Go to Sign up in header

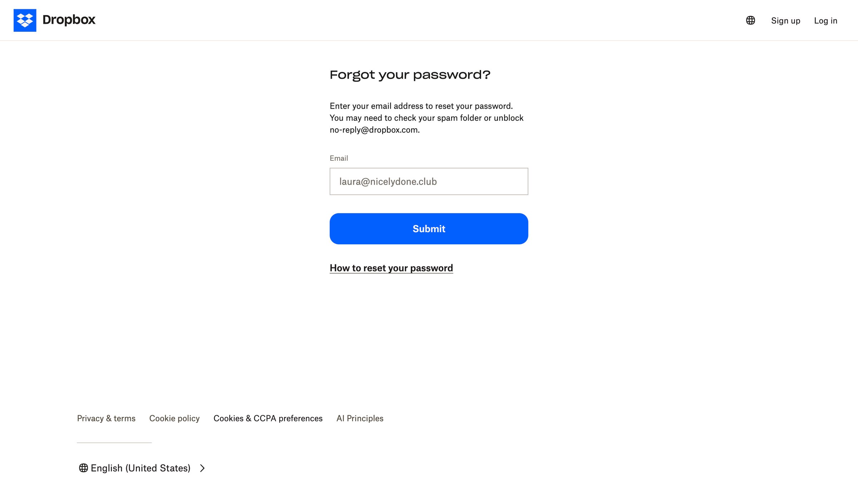pyautogui.click(x=785, y=21)
